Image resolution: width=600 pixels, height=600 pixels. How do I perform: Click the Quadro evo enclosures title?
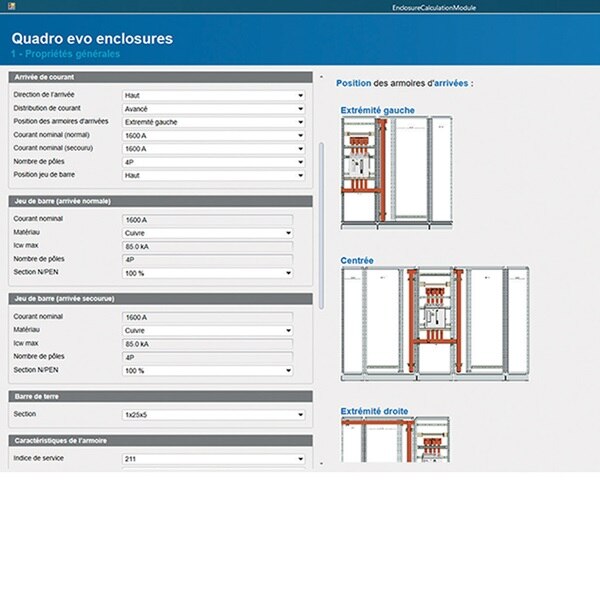pyautogui.click(x=92, y=39)
